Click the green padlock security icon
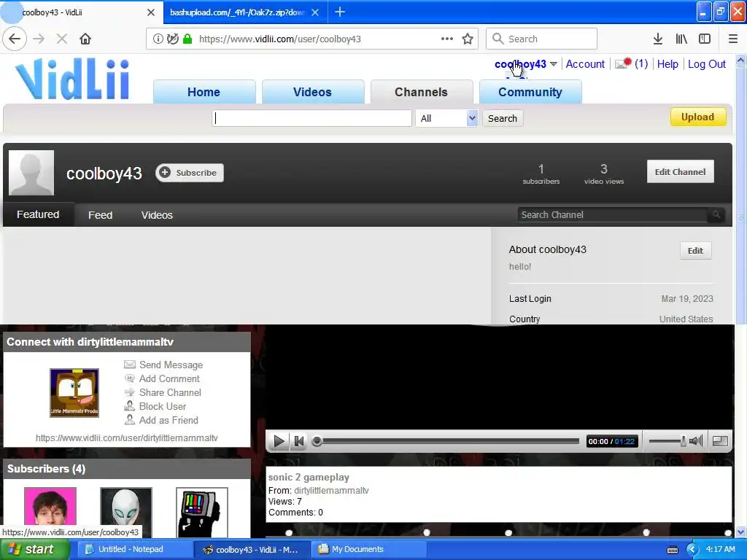This screenshot has width=747, height=560. [x=187, y=39]
